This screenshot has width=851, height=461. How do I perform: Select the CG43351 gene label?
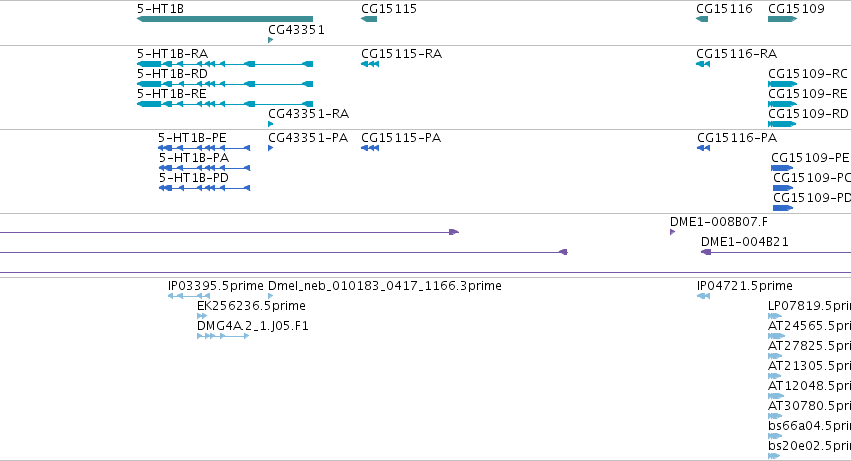[296, 30]
